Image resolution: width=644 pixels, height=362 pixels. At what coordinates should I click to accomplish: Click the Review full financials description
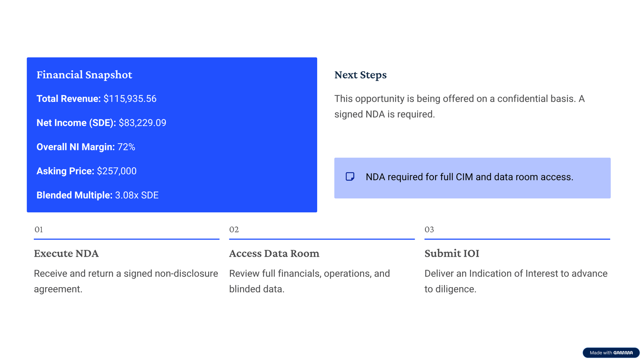(x=309, y=281)
